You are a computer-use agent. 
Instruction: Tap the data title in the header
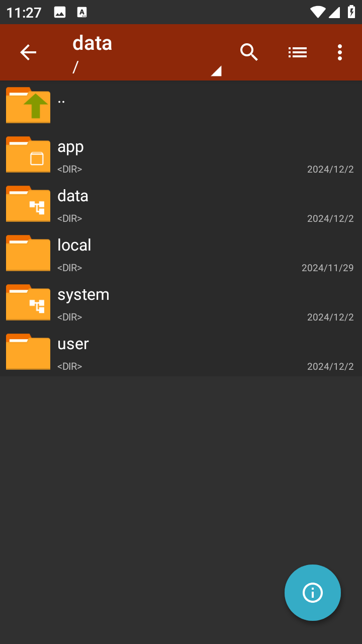pos(92,43)
